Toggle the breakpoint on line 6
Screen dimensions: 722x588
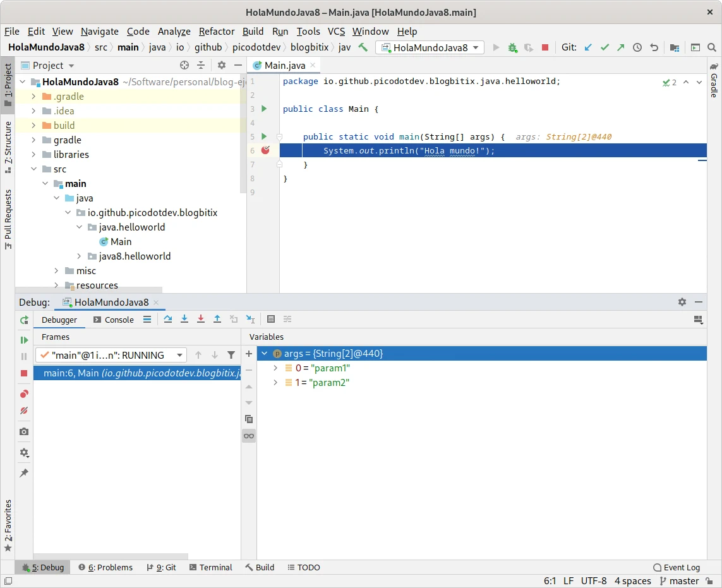tap(265, 150)
